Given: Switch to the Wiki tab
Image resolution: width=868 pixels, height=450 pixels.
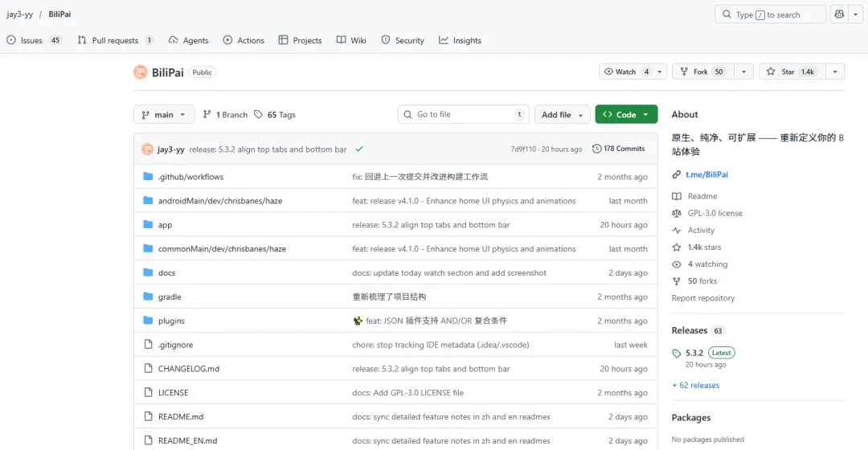Looking at the screenshot, I should (351, 40).
